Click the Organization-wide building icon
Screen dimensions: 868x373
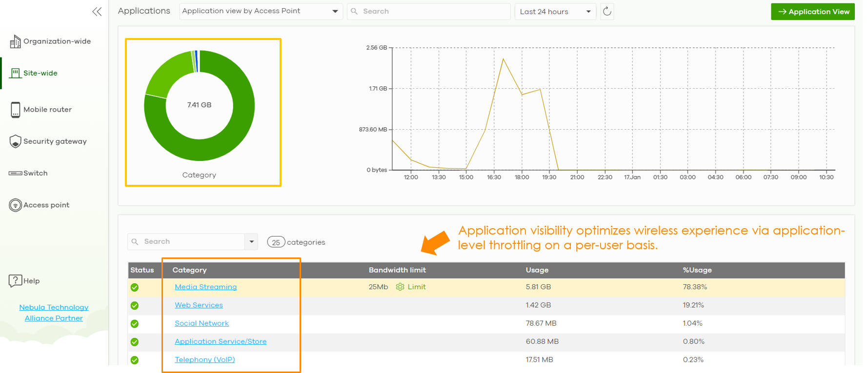tap(15, 42)
